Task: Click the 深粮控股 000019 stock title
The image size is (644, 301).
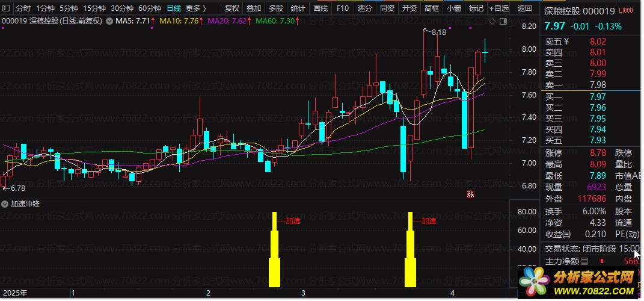Action: click(x=580, y=11)
